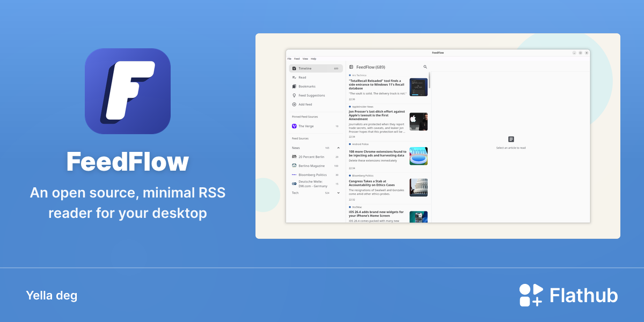Click the TotalRecall article thumbnail

419,87
